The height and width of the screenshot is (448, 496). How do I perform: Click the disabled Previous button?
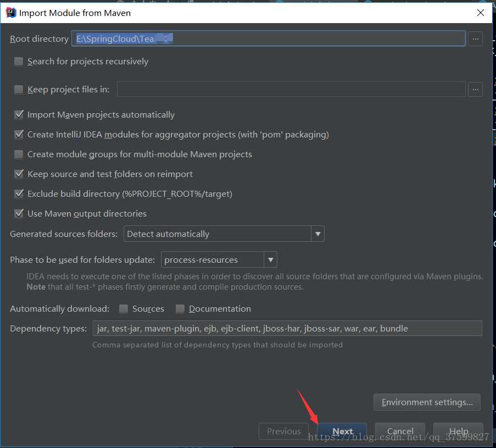pos(283,431)
